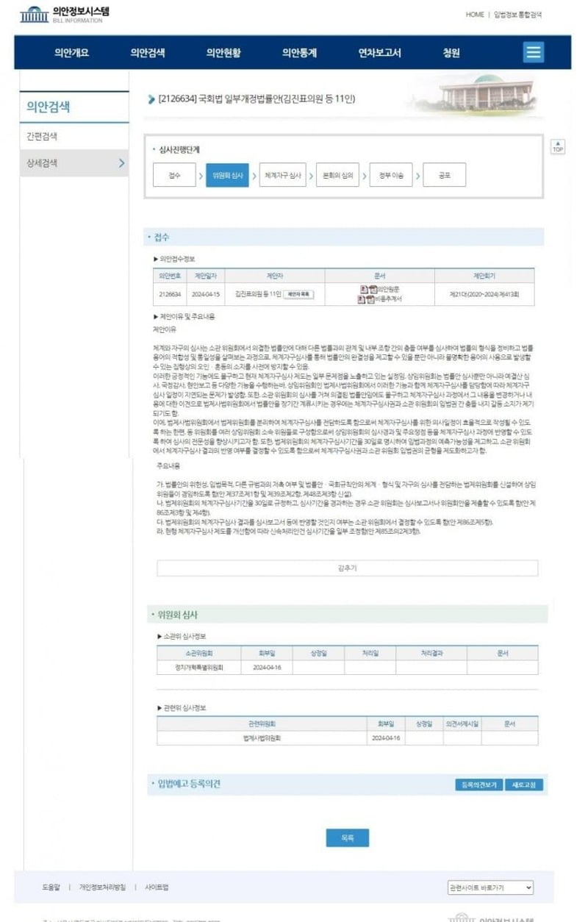Select 본회의 심의 progress stage

(x=337, y=176)
